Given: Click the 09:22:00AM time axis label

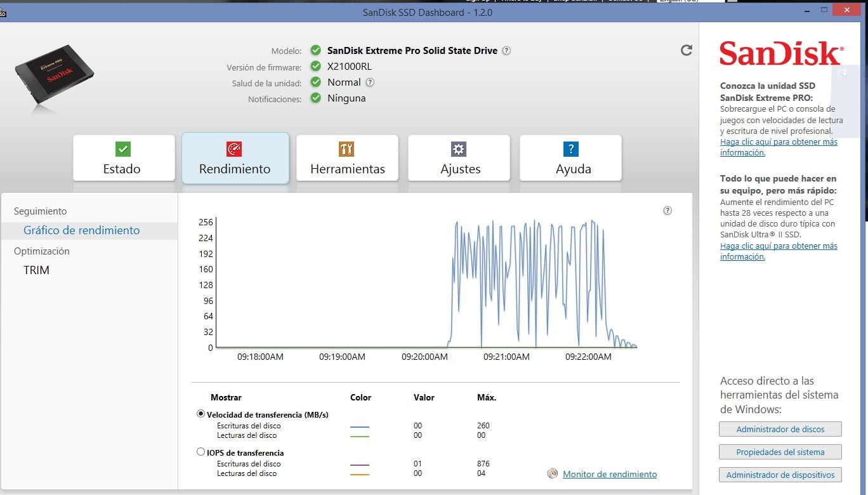Looking at the screenshot, I should tap(588, 357).
